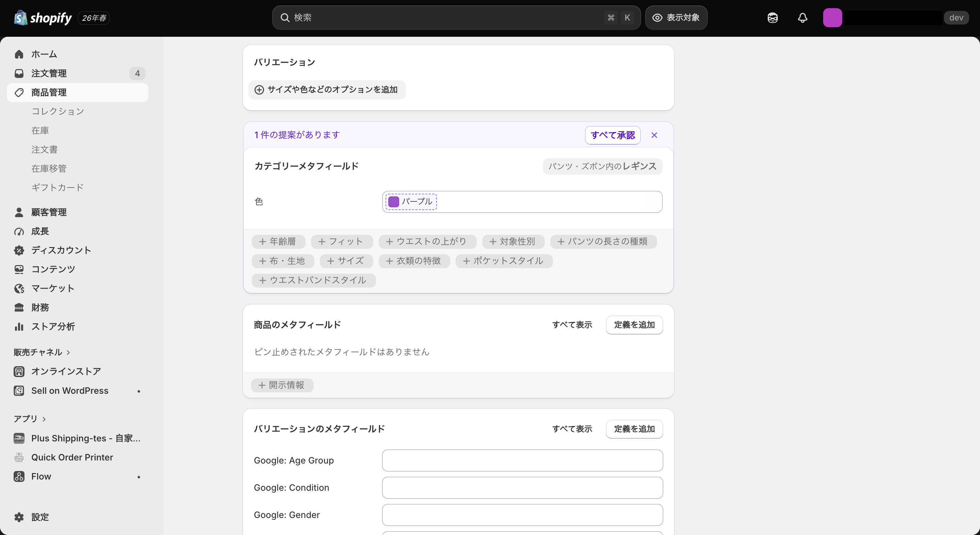Screen dimensions: 980x535
Task: Open the コンテンツ content icon
Action: [19, 270]
